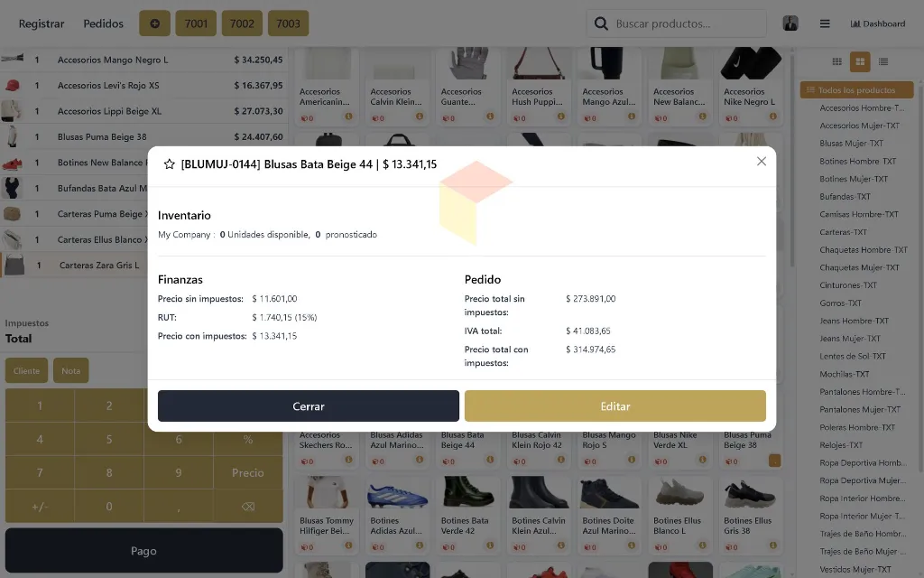The height and width of the screenshot is (578, 924).
Task: Click the percent discount numpad key
Action: (248, 439)
